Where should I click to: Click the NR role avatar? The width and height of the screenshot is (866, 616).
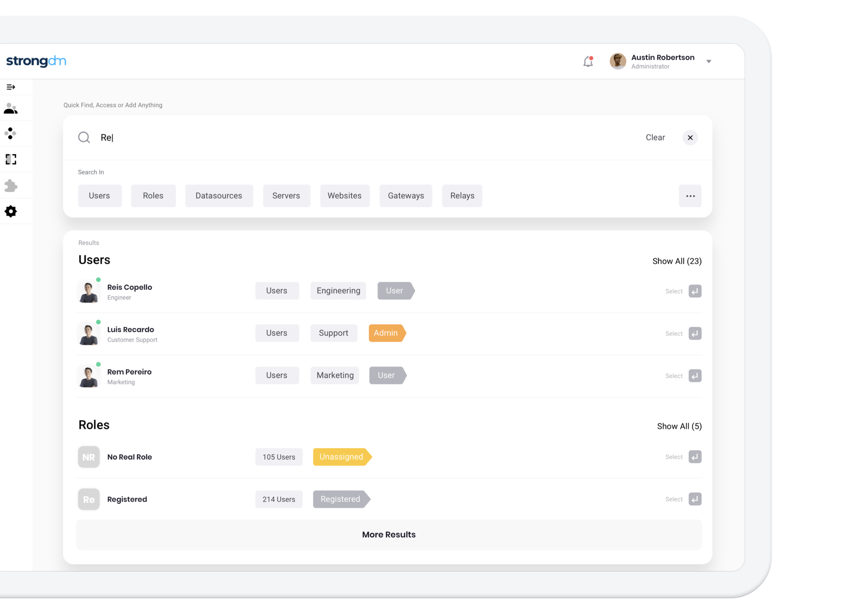tap(89, 457)
